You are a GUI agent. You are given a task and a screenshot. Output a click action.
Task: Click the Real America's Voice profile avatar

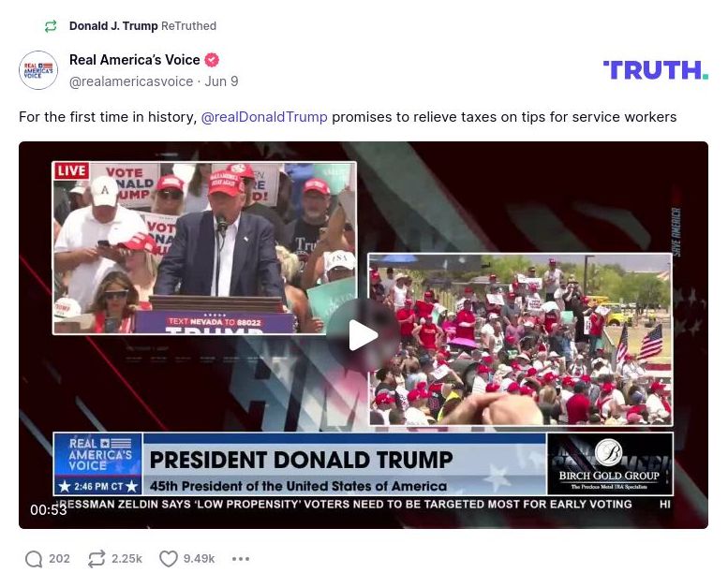pos(38,70)
